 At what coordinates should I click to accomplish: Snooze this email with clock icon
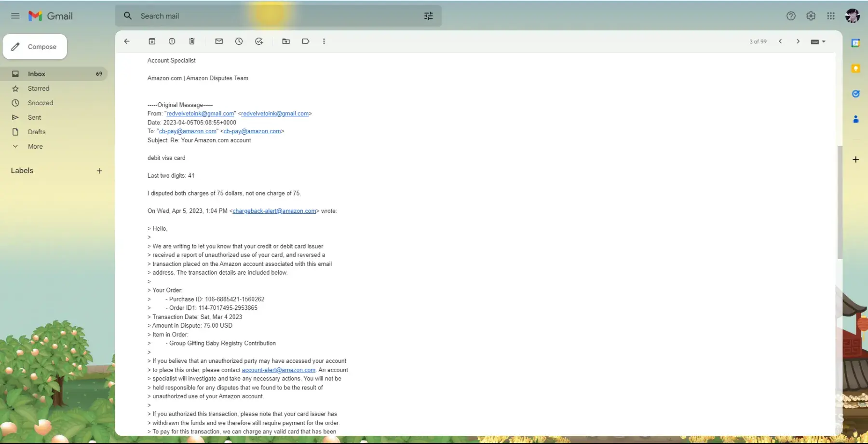click(239, 42)
